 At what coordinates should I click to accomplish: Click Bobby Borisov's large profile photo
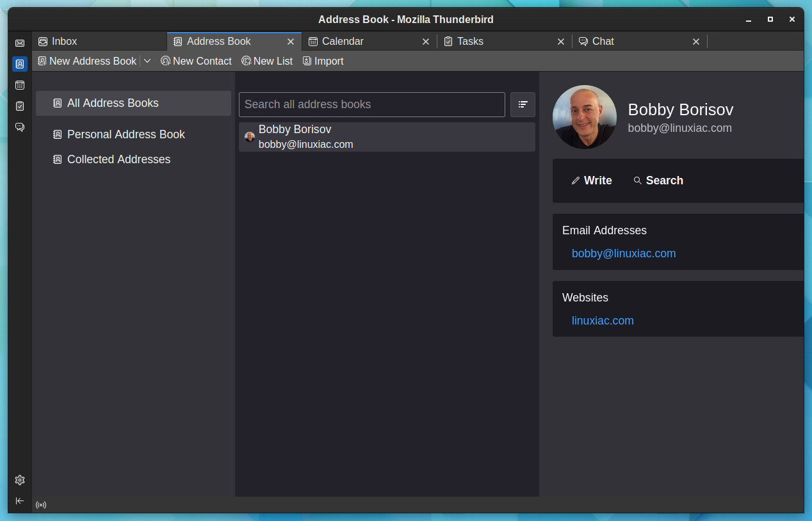point(584,117)
